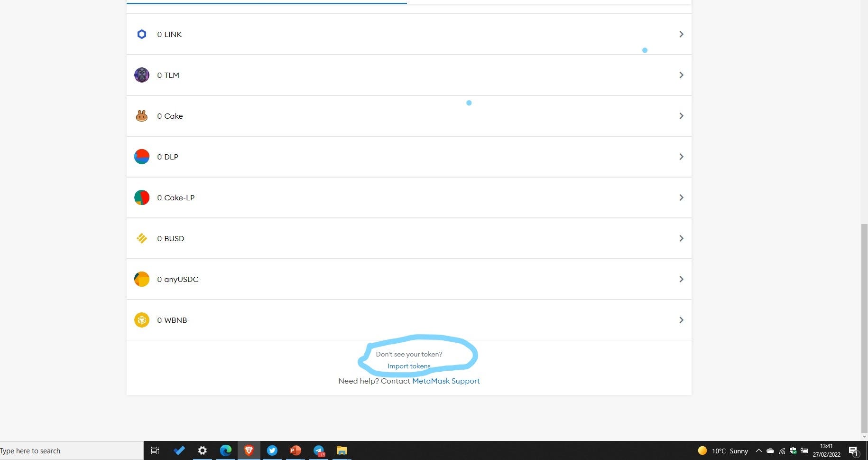Open the notification center icon
The height and width of the screenshot is (460, 868).
(x=854, y=451)
